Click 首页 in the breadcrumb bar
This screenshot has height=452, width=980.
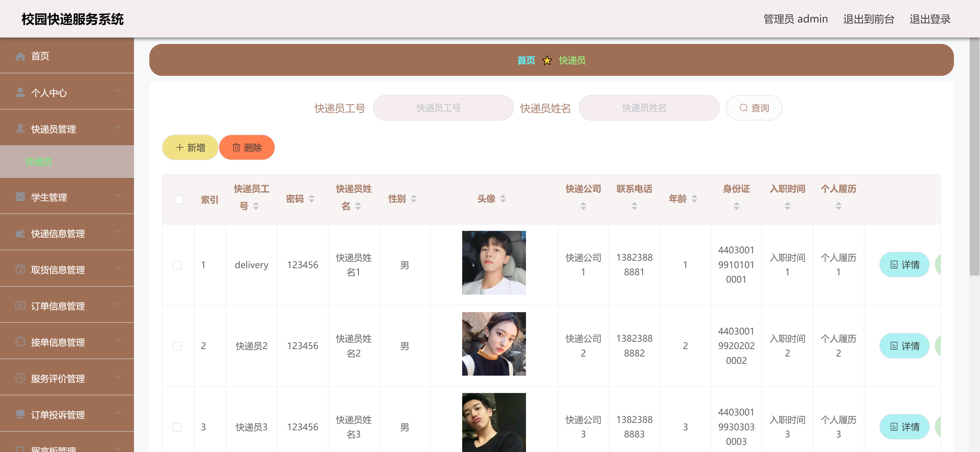point(526,60)
